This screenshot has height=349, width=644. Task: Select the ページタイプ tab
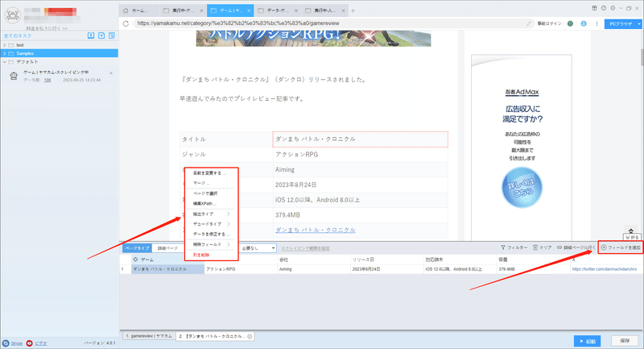(x=137, y=248)
